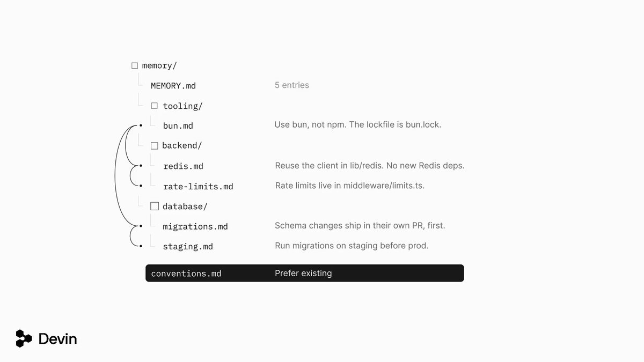Click the Devin hexagon logo icon

[24, 338]
